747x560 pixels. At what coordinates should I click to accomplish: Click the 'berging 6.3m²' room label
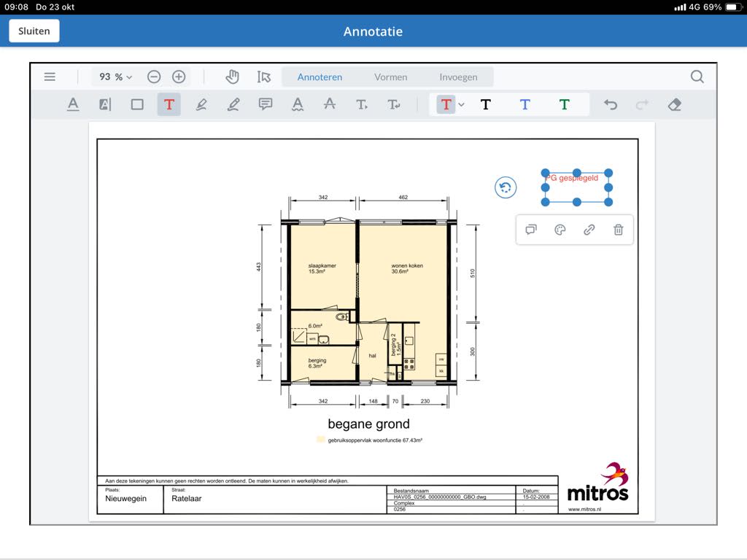tap(317, 363)
